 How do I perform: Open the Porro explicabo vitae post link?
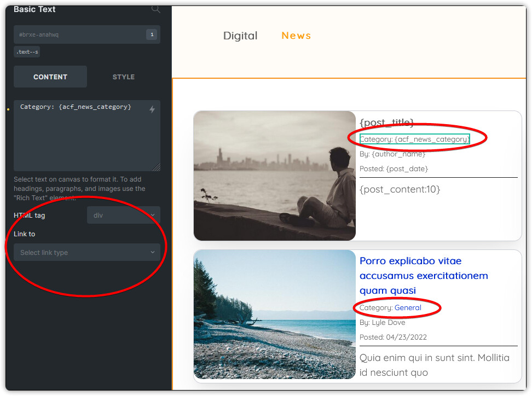[424, 276]
